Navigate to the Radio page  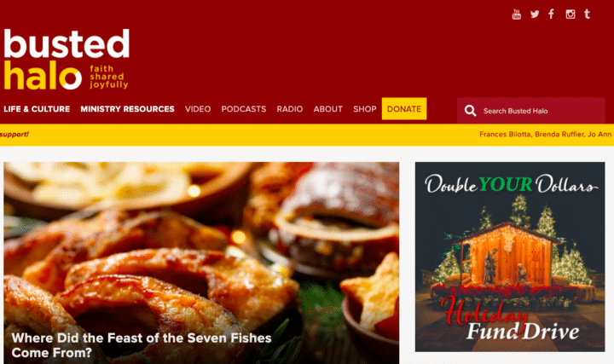[290, 109]
